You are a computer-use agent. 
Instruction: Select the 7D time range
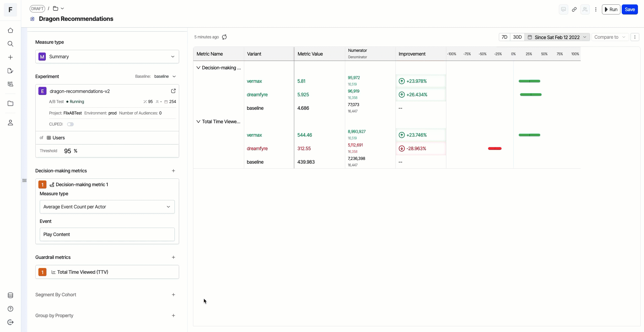[504, 37]
